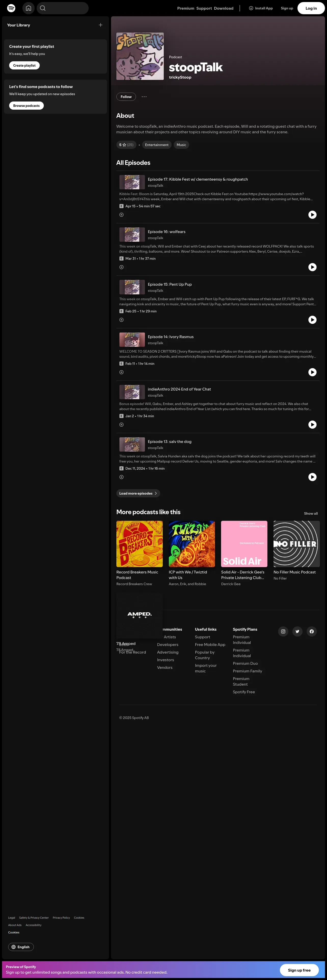Go to Home via house icon
The height and width of the screenshot is (980, 327).
(29, 8)
